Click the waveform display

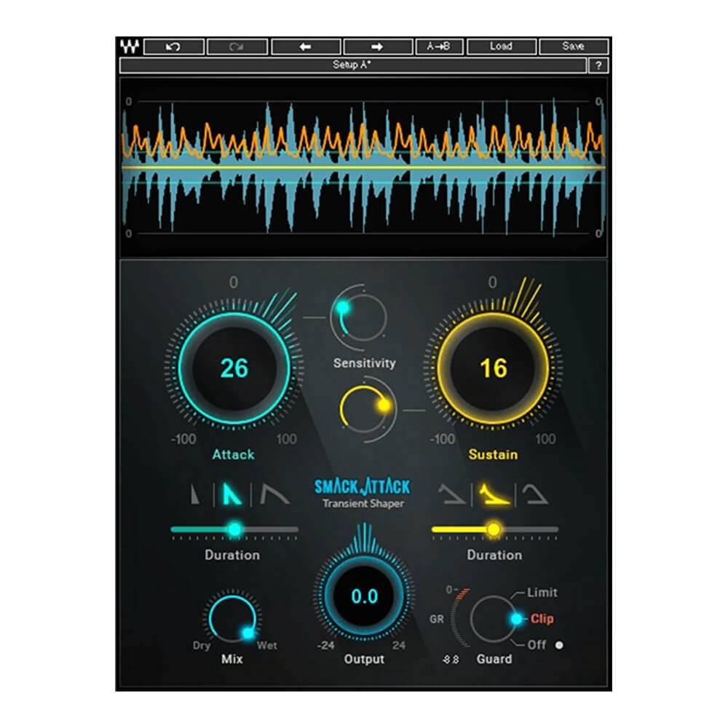coord(363,167)
